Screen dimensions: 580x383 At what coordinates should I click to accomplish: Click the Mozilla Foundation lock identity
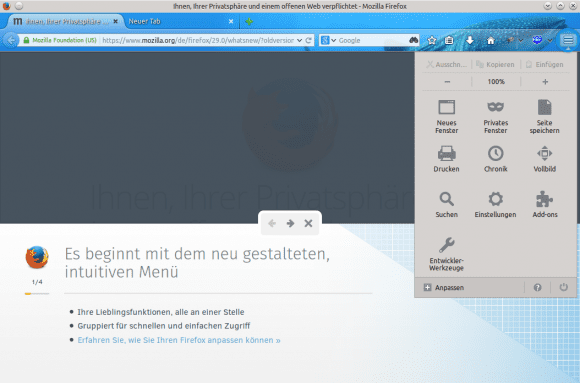60,40
